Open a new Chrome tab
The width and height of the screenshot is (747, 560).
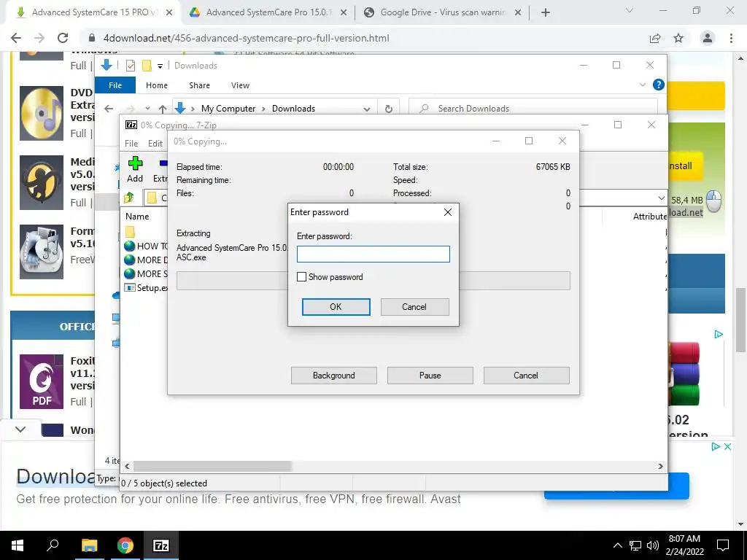(x=546, y=12)
